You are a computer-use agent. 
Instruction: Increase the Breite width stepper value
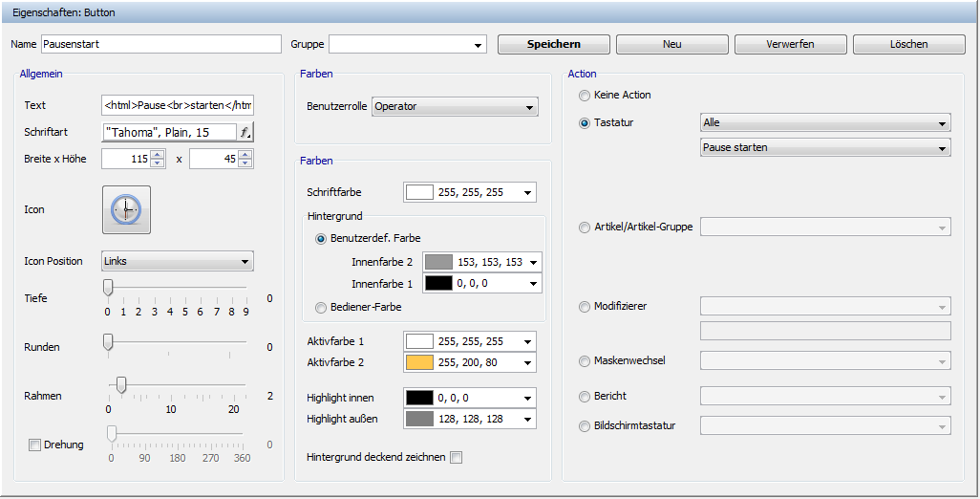(x=158, y=154)
